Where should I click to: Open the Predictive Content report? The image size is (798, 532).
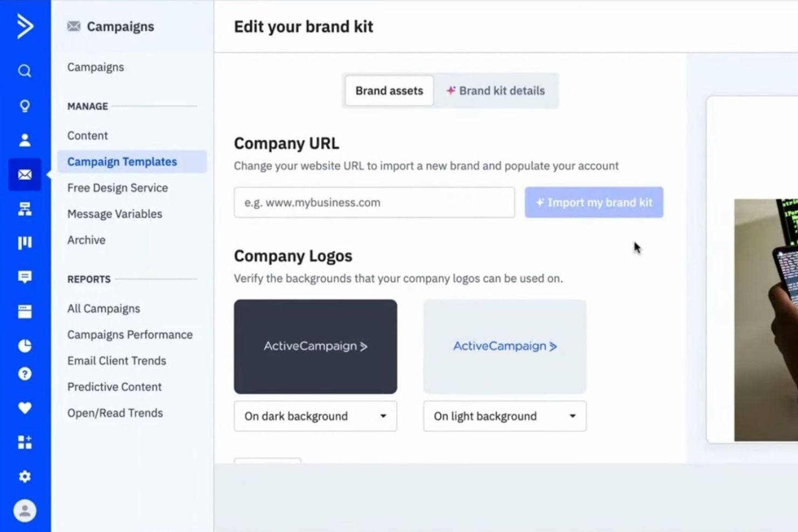[114, 386]
